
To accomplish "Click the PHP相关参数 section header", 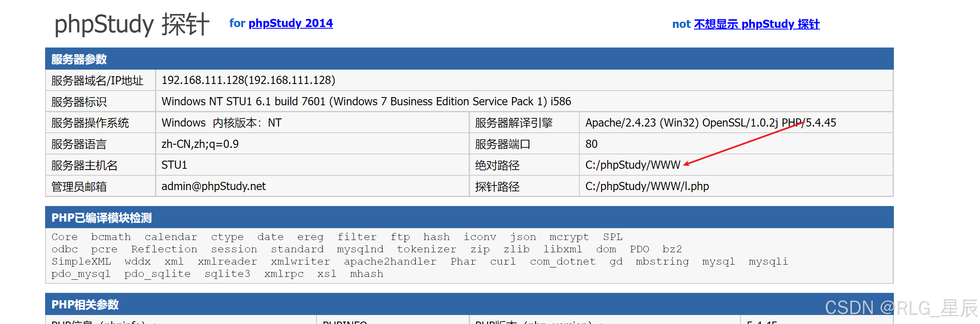I will pos(469,304).
